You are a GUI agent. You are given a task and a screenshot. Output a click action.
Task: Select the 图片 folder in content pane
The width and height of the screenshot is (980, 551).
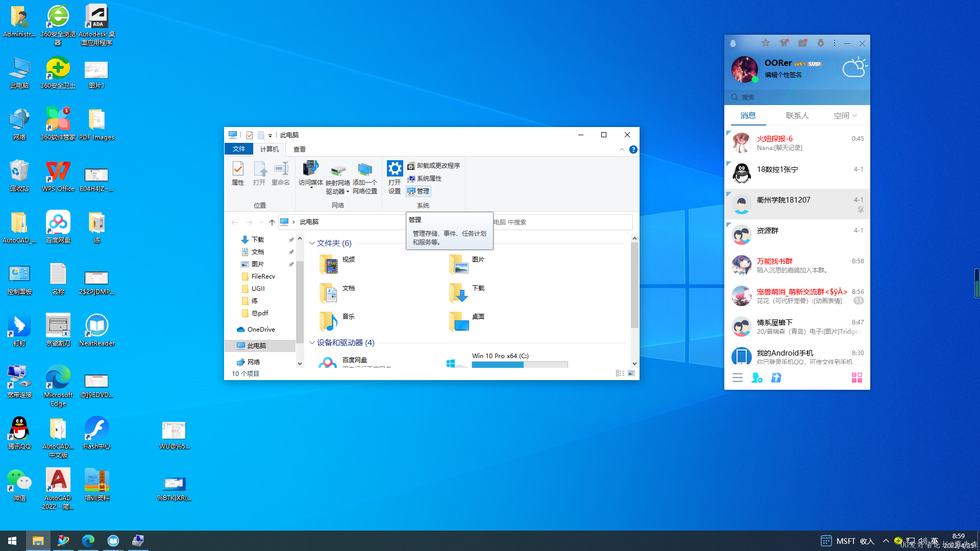(x=467, y=264)
